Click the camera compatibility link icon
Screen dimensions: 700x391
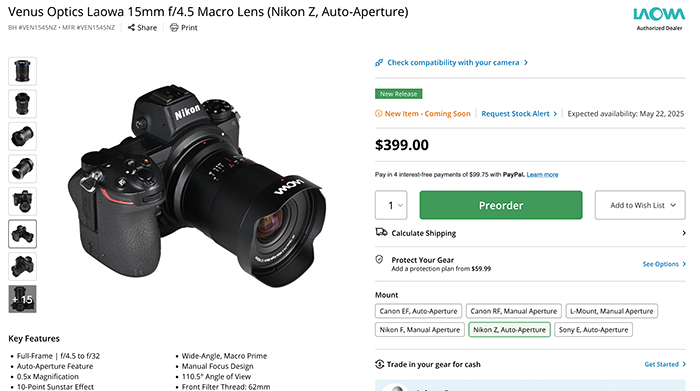pyautogui.click(x=379, y=62)
